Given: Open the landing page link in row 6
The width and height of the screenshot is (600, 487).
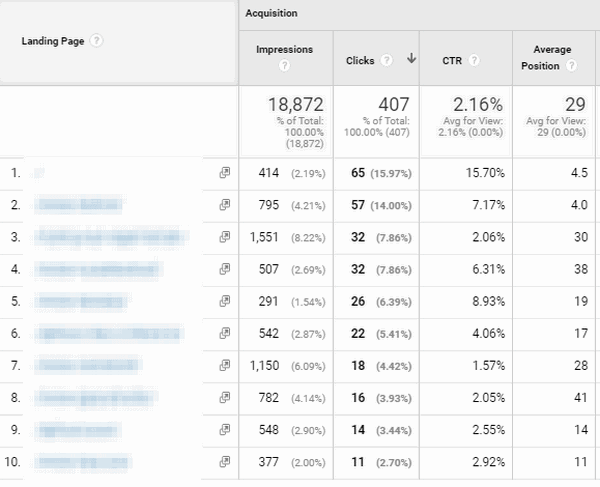Looking at the screenshot, I should 109,334.
